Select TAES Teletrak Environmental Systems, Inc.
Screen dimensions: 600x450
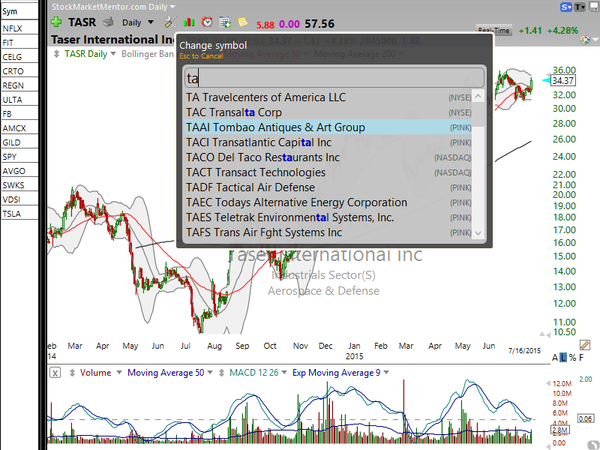click(x=328, y=217)
